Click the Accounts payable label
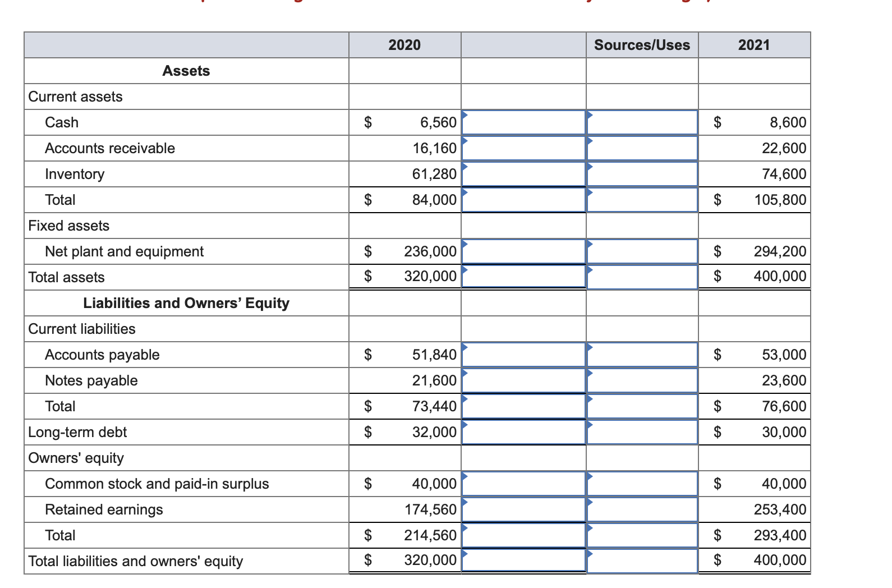 coord(102,355)
